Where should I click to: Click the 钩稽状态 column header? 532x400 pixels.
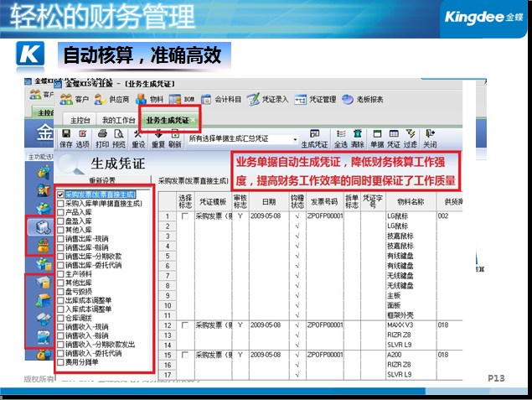[297, 202]
